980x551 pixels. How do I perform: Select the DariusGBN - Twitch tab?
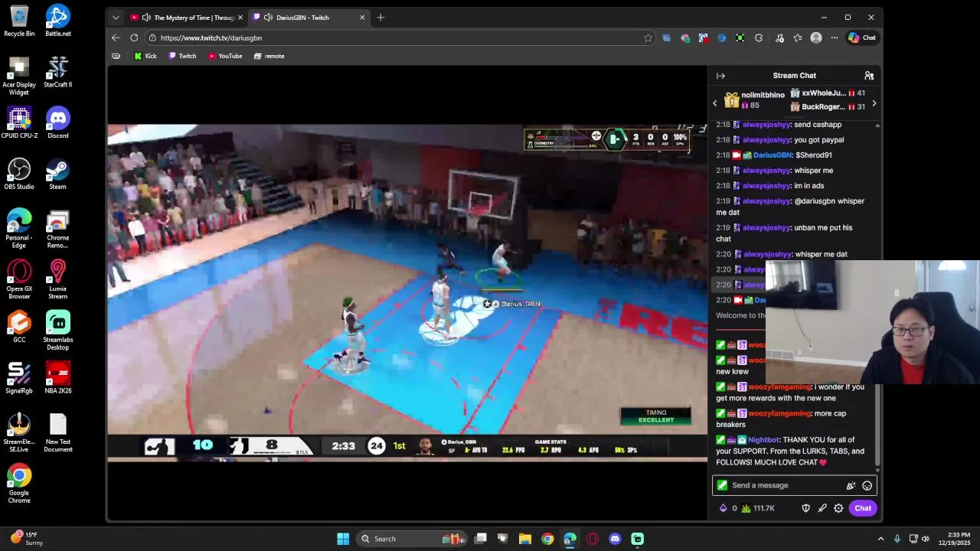pyautogui.click(x=309, y=18)
